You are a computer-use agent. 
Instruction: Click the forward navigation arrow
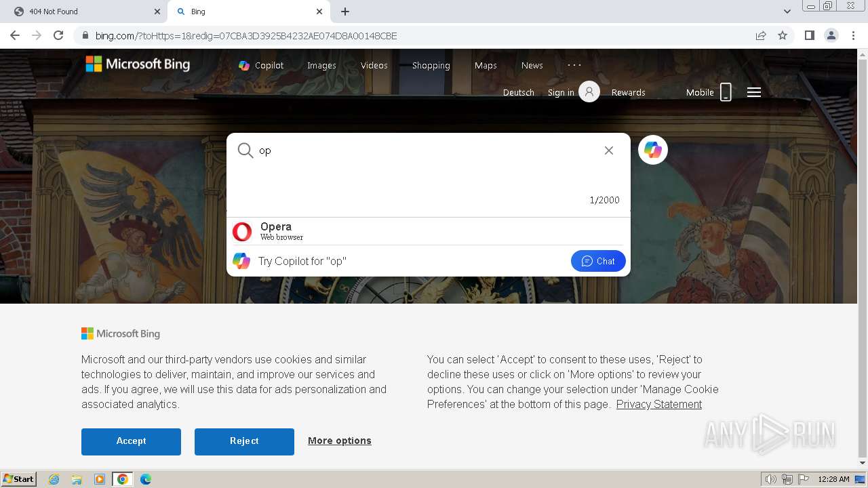[x=37, y=35]
